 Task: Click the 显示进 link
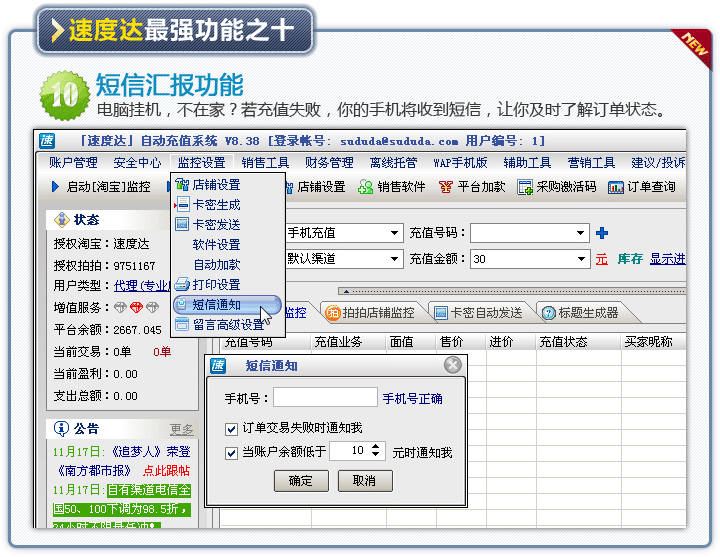668,259
